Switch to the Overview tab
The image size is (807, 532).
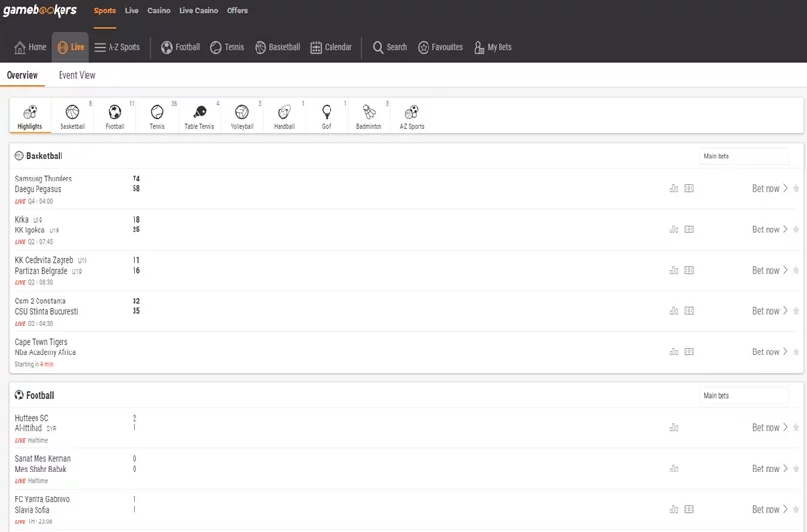coord(22,75)
